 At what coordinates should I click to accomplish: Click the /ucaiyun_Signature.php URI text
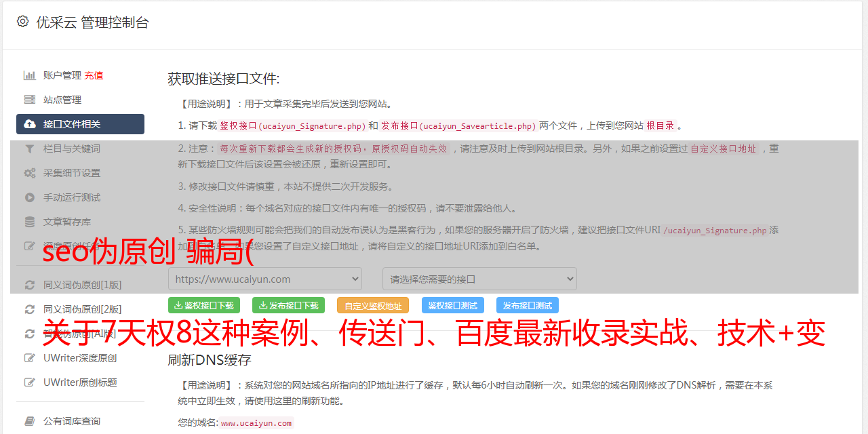click(x=715, y=230)
